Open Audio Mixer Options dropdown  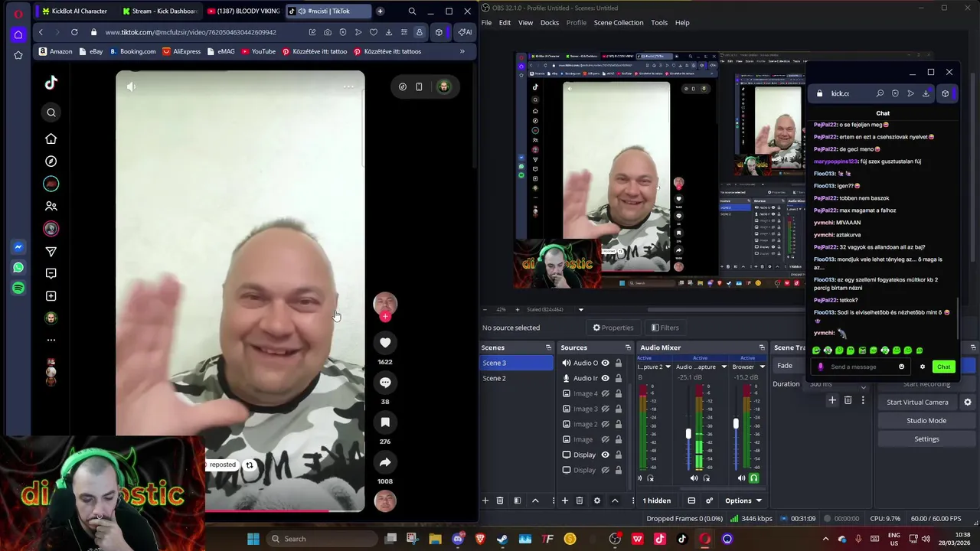[743, 500]
